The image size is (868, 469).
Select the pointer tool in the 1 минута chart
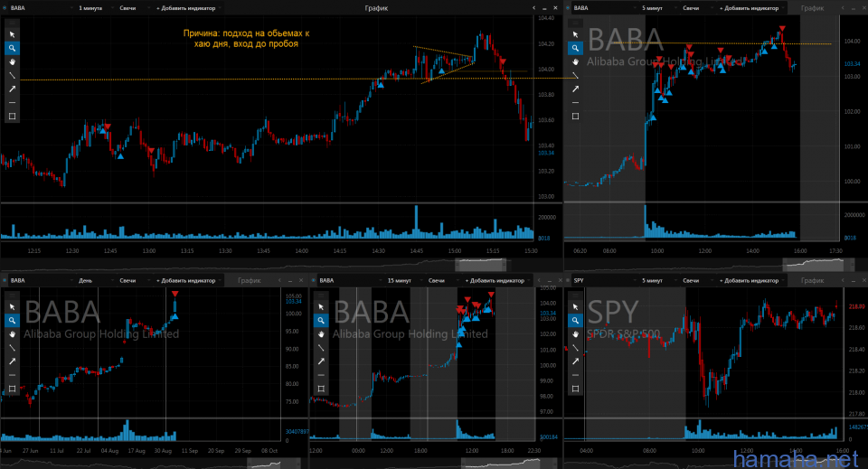[12, 34]
